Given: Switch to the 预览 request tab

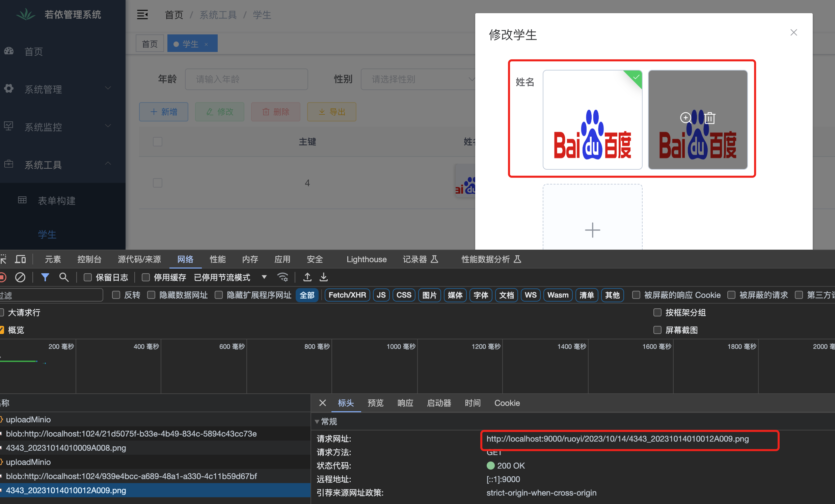Looking at the screenshot, I should pos(375,403).
